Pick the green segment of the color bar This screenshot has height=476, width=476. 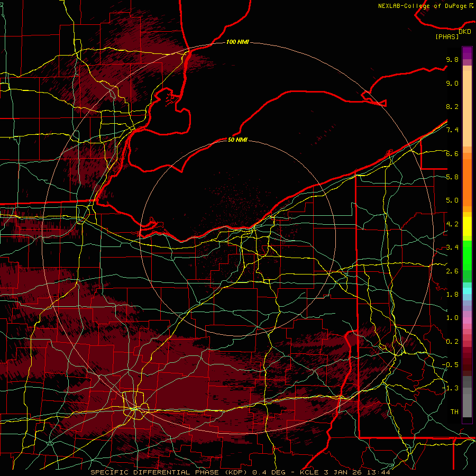click(467, 255)
